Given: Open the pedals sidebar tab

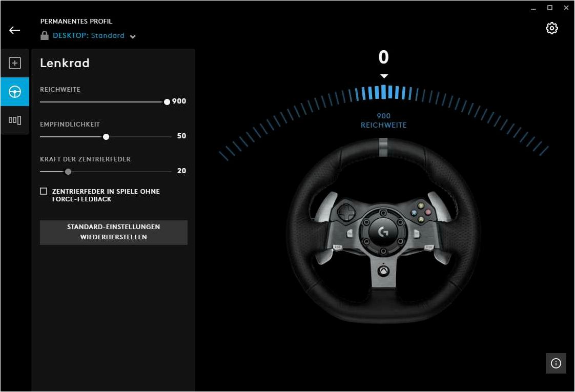Looking at the screenshot, I should 15,120.
